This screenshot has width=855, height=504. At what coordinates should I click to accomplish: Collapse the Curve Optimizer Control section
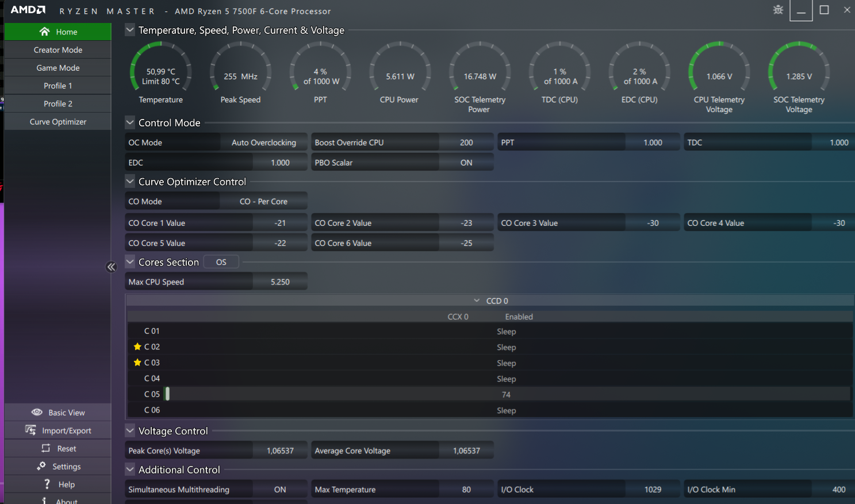(x=130, y=182)
